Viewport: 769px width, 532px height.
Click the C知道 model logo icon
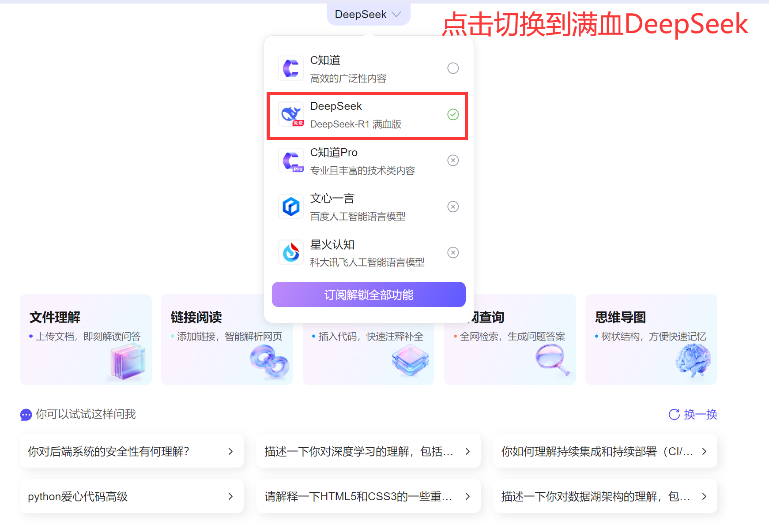pyautogui.click(x=291, y=68)
